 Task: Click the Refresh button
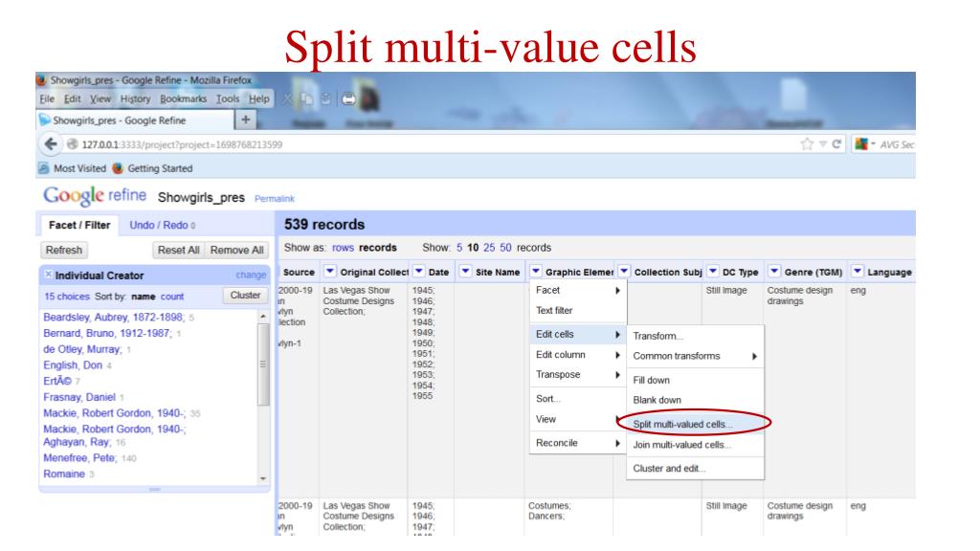64,250
